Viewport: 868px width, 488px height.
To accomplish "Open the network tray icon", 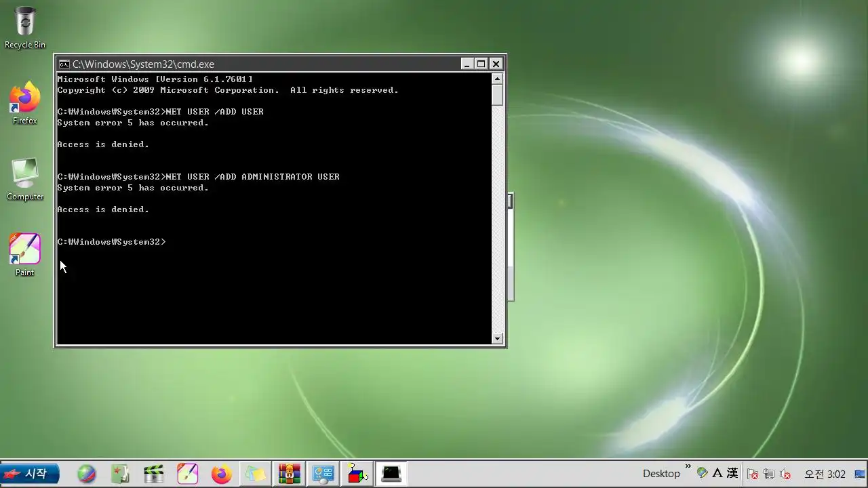I will click(x=769, y=474).
